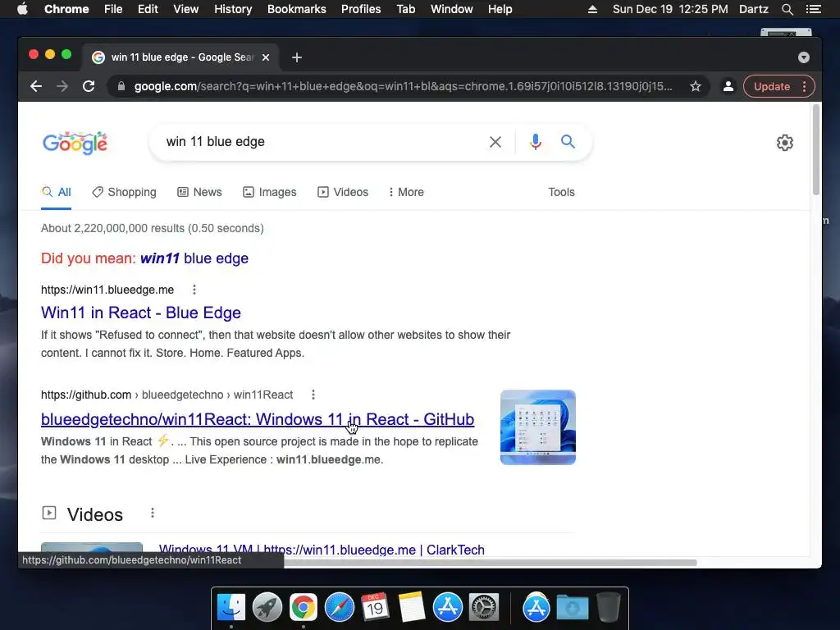
Task: Reload the current page
Action: tap(89, 86)
